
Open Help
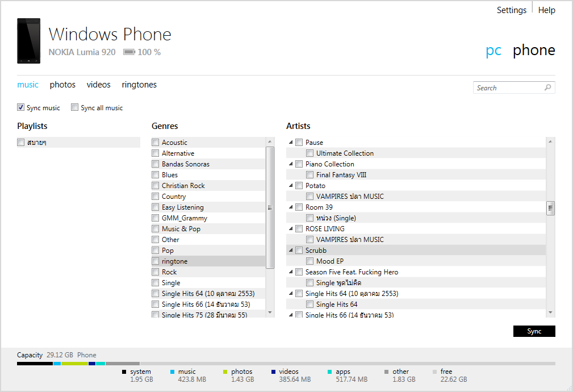click(x=547, y=10)
